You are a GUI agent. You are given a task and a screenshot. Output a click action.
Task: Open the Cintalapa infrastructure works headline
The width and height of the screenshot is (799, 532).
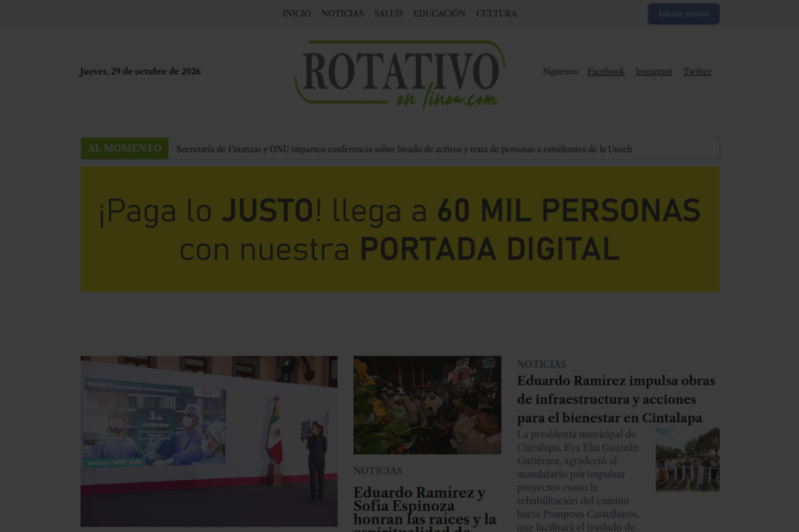616,399
